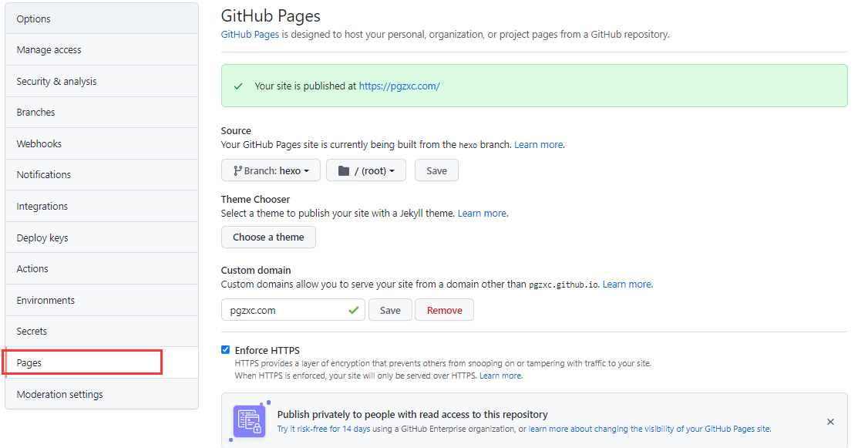Save the custom domain pgzxc.com
868x448 pixels.
(x=390, y=310)
